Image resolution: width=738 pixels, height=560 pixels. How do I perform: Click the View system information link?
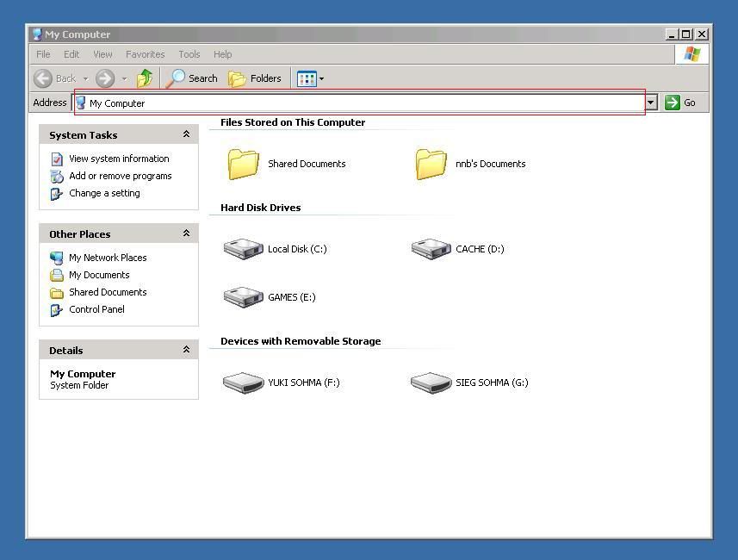tap(119, 159)
